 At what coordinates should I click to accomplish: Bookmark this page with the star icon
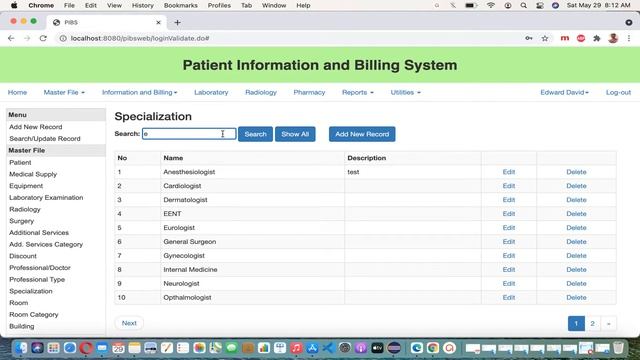[x=545, y=38]
